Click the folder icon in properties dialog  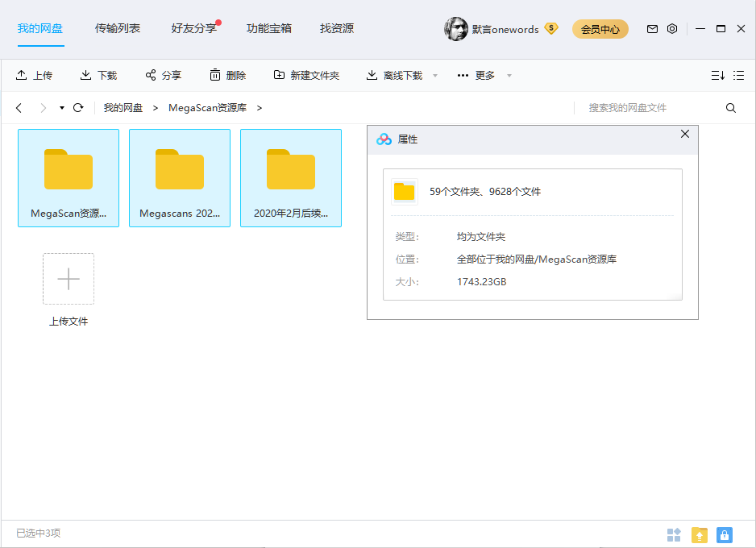pyautogui.click(x=404, y=191)
